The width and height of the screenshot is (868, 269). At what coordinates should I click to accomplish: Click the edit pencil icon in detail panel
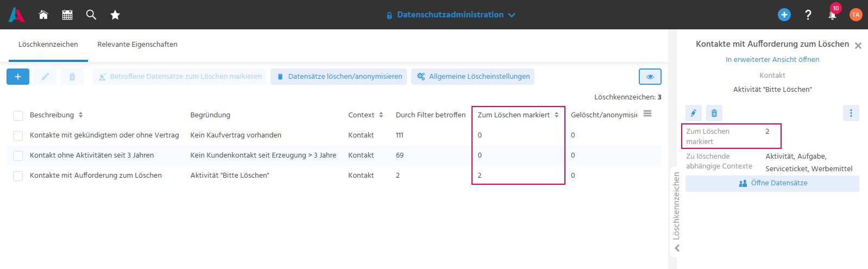[x=694, y=113]
